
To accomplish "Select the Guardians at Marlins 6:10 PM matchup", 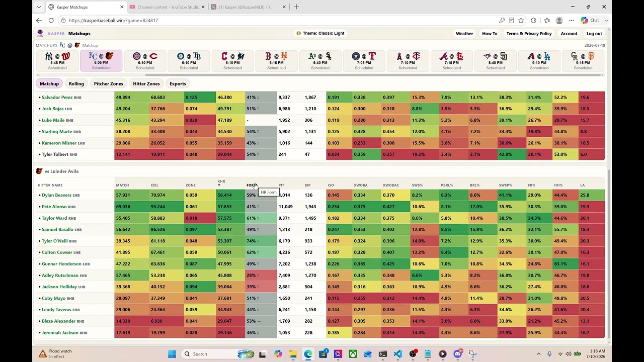I will point(232,61).
